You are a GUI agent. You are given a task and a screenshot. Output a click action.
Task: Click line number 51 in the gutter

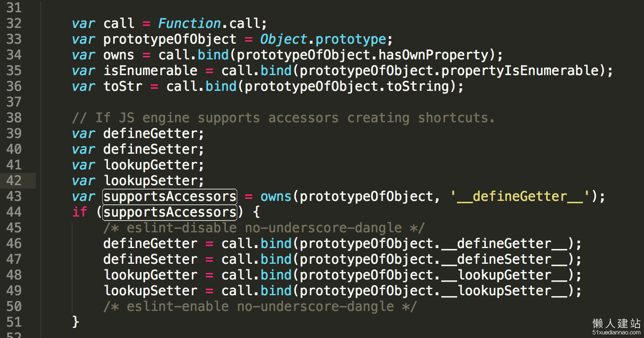[14, 322]
